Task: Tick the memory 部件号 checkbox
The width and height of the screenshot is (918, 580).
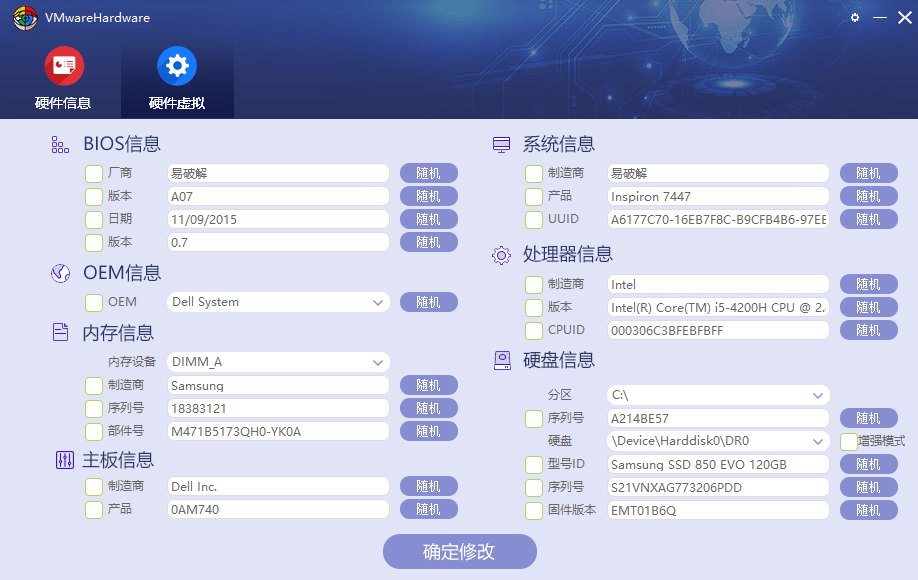Action: pos(94,431)
